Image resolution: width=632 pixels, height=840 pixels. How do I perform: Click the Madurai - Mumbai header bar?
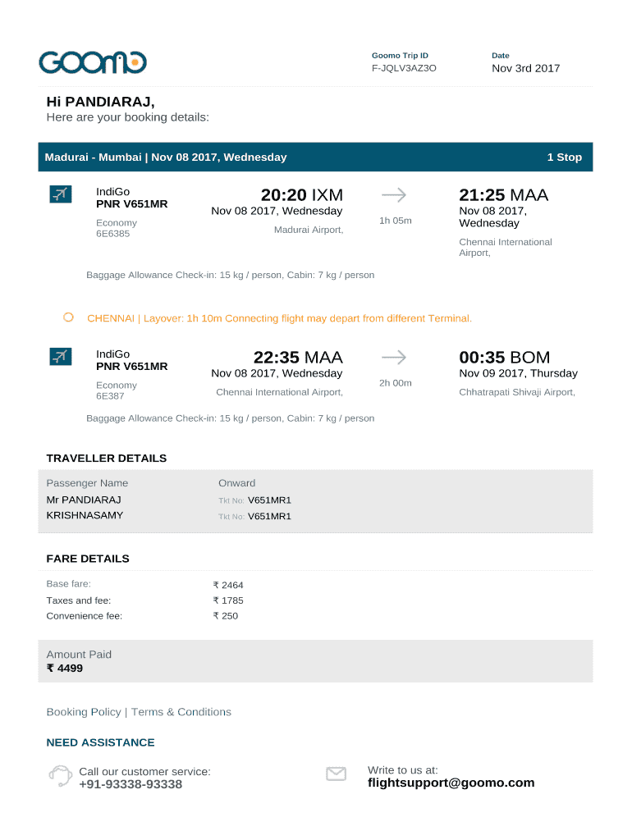click(x=315, y=157)
